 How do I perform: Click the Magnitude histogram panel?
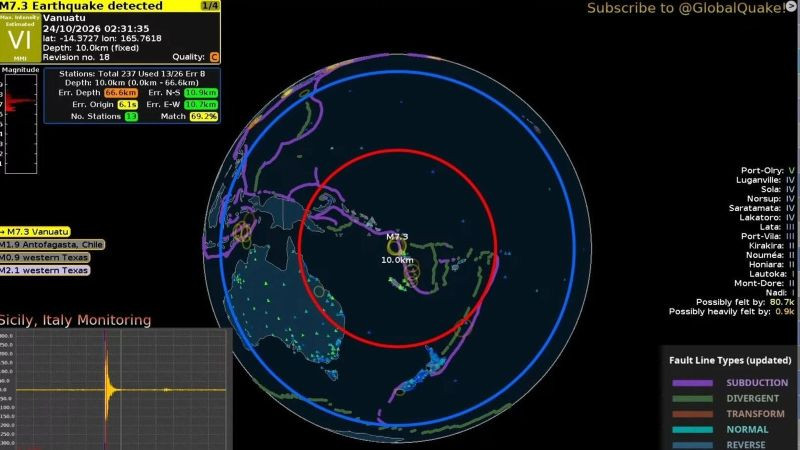(20, 124)
